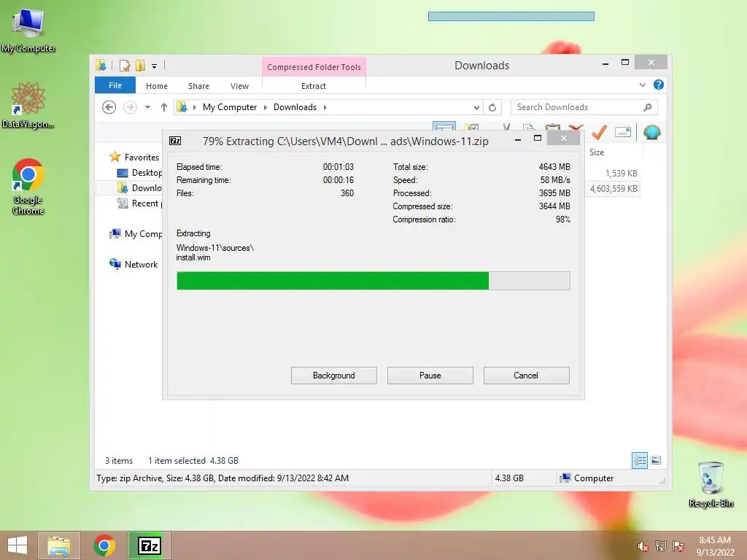
Task: Open the DataWagon desktop shortcut
Action: 28,105
